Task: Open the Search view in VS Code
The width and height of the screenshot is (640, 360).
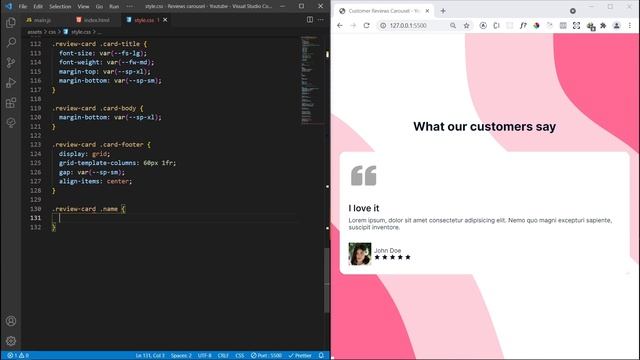Action: 11,42
